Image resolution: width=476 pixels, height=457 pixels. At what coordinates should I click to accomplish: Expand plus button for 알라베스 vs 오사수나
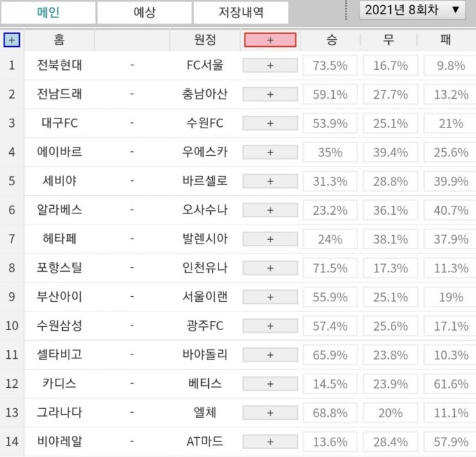[x=270, y=210]
